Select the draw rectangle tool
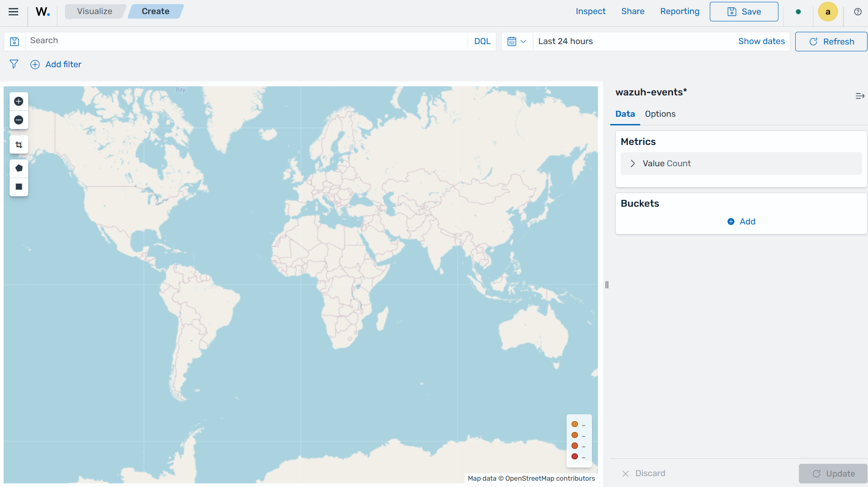 19,187
